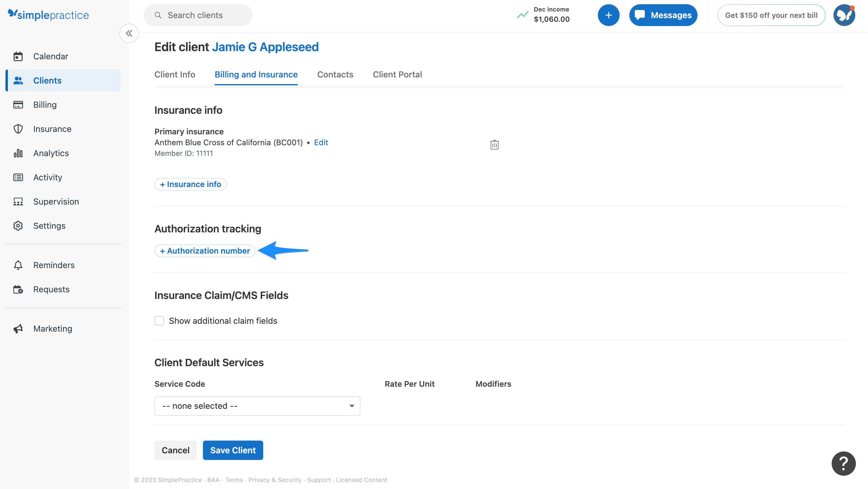
Task: Switch to the Contacts tab
Action: pos(335,74)
